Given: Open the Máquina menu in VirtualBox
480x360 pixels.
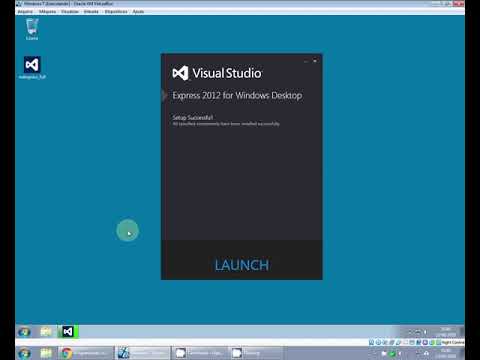Looking at the screenshot, I should point(47,12).
